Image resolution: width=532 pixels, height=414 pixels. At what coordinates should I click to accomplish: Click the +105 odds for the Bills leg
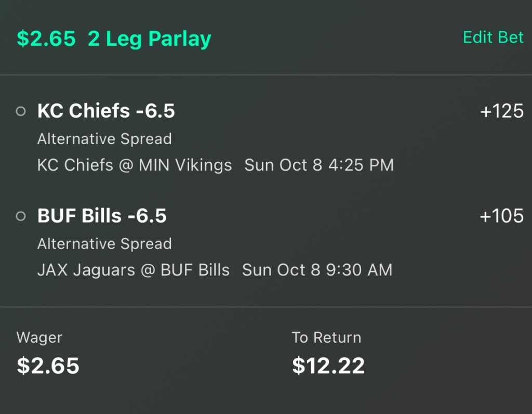click(x=501, y=216)
